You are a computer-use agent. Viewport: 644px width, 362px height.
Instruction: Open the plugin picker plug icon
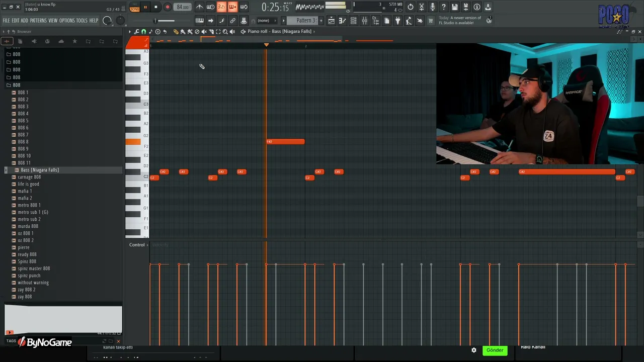(x=398, y=21)
